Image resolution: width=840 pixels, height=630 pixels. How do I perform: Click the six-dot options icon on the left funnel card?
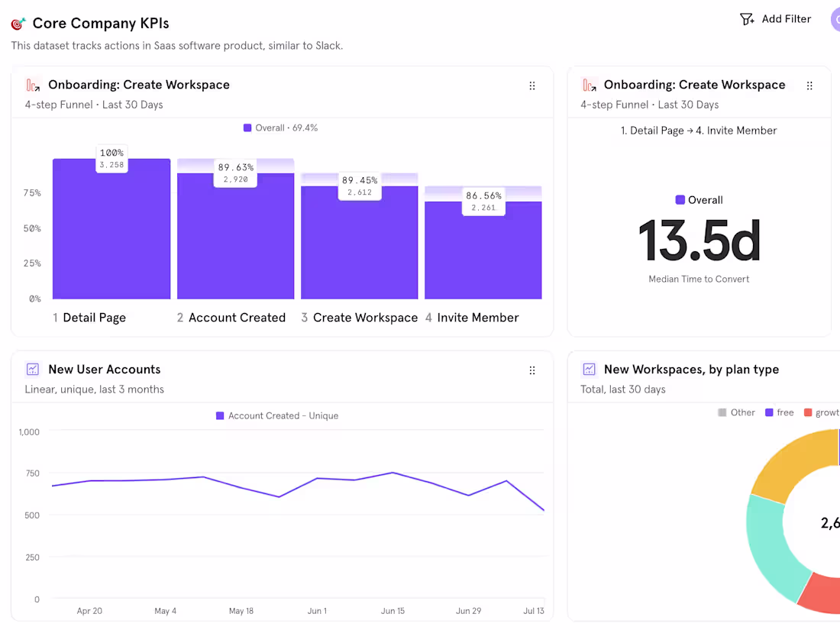(x=532, y=86)
